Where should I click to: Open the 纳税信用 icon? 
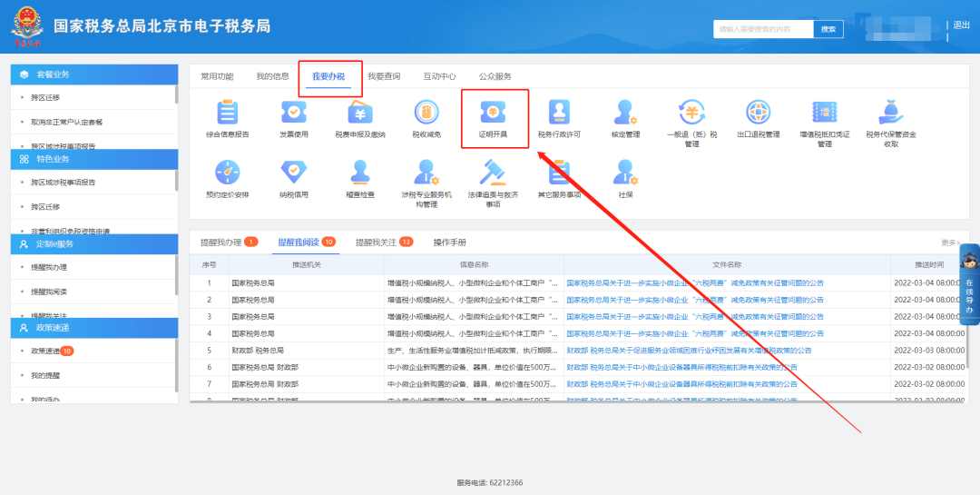294,172
